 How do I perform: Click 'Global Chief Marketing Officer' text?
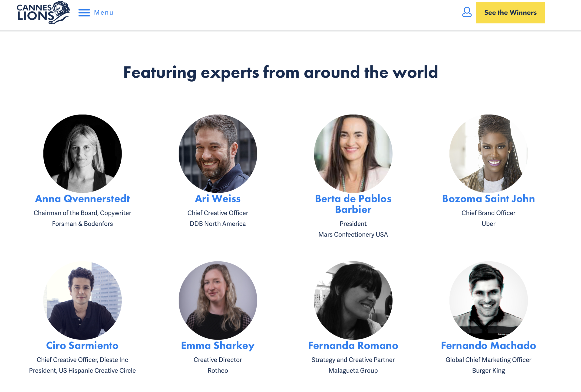489,360
